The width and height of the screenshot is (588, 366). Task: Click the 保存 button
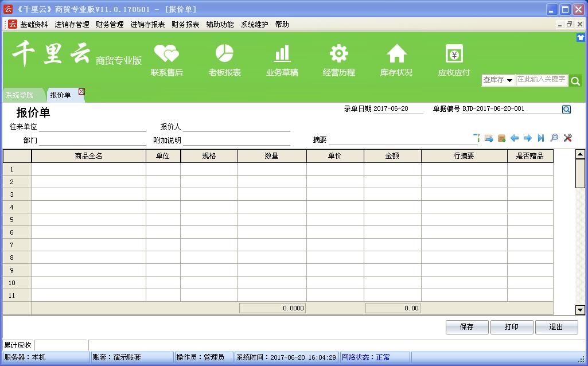(467, 327)
